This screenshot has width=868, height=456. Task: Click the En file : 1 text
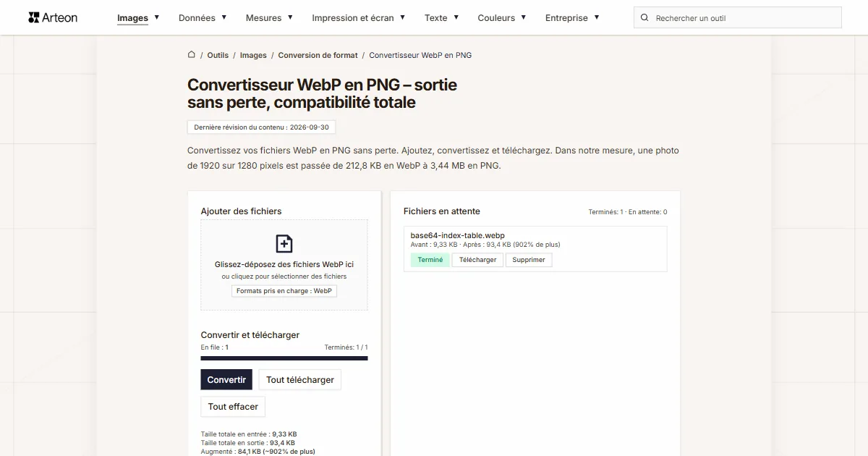pos(215,347)
